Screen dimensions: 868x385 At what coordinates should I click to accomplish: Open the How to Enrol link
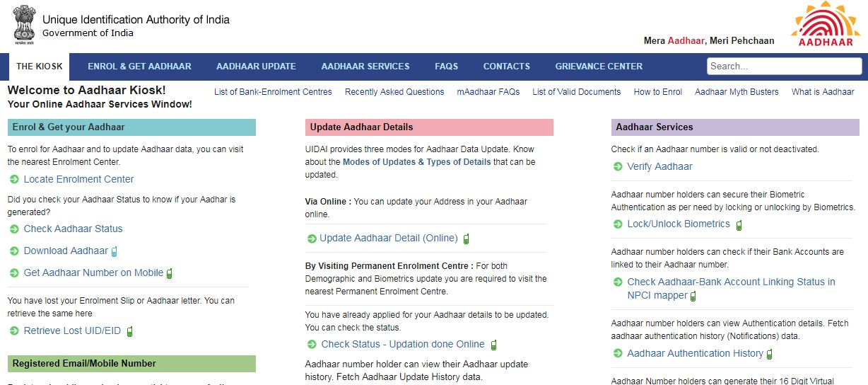coord(658,92)
